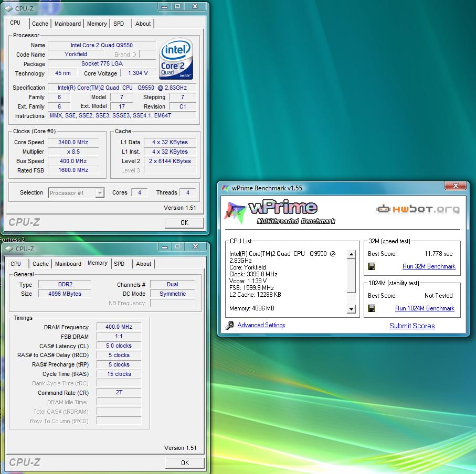476x474 pixels.
Task: Switch to Memory tab in top CPU-Z window
Action: click(x=97, y=24)
